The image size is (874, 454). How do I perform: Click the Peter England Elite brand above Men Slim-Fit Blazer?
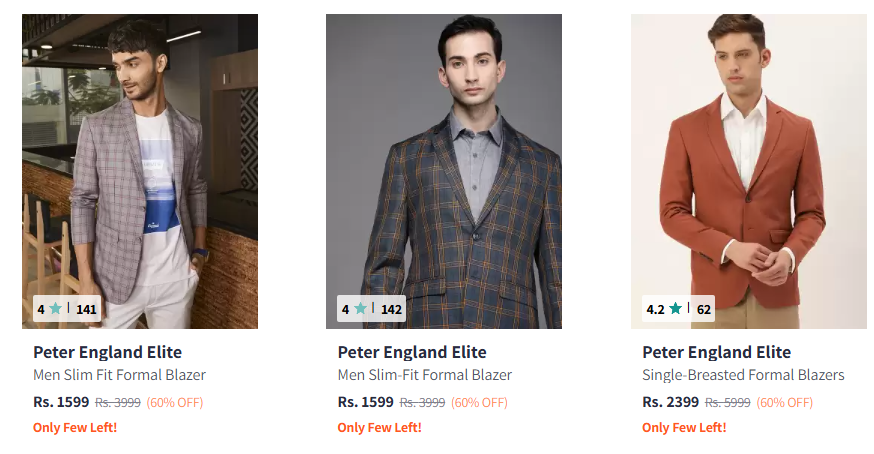(x=412, y=352)
